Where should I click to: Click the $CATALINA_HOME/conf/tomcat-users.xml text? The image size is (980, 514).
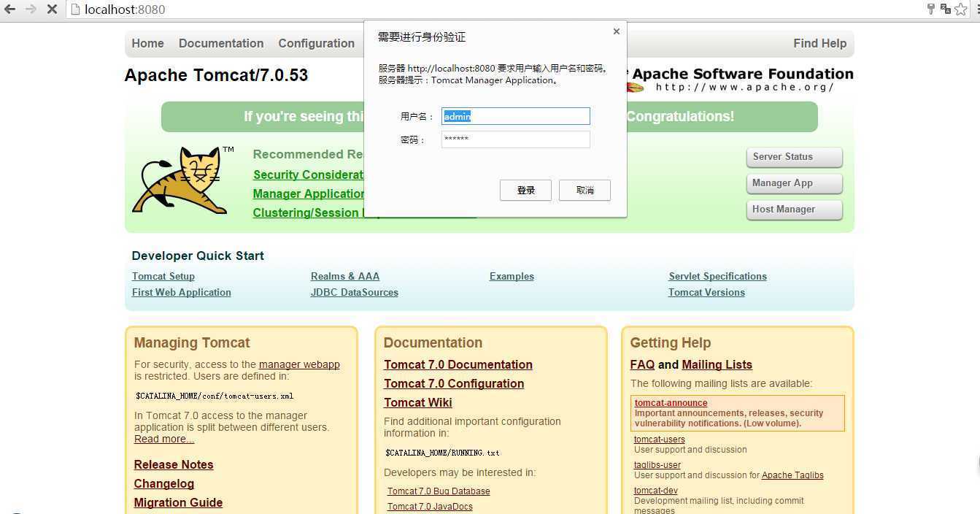[215, 396]
